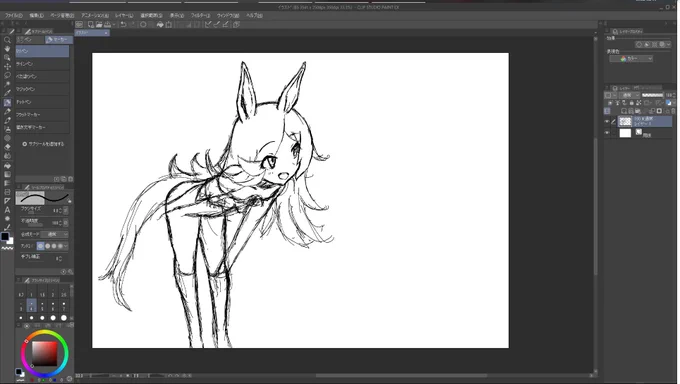
Task: Open the expression color dropdown
Action: (x=631, y=59)
